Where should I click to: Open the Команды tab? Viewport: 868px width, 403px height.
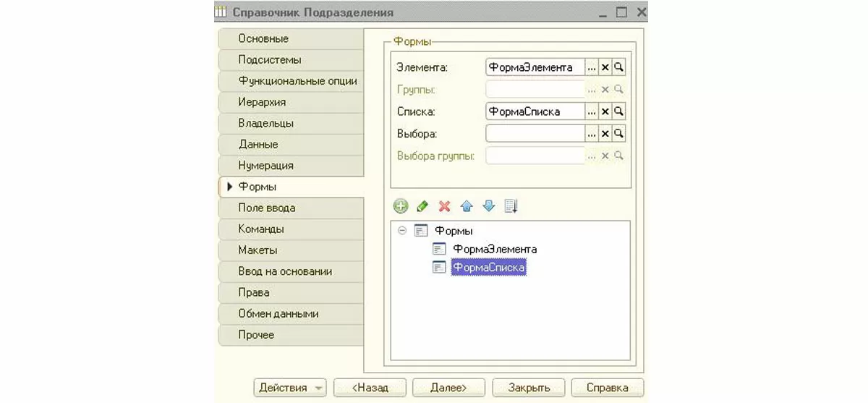pos(261,229)
